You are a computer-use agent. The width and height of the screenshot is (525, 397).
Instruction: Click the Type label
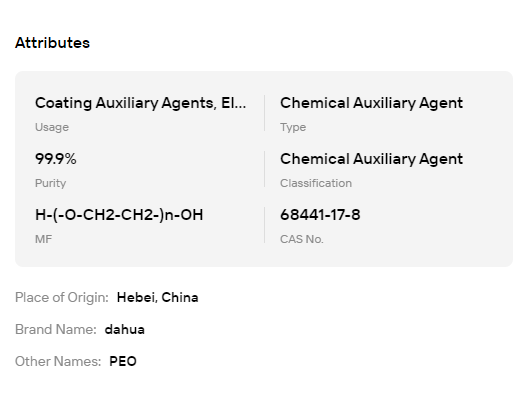click(x=293, y=127)
